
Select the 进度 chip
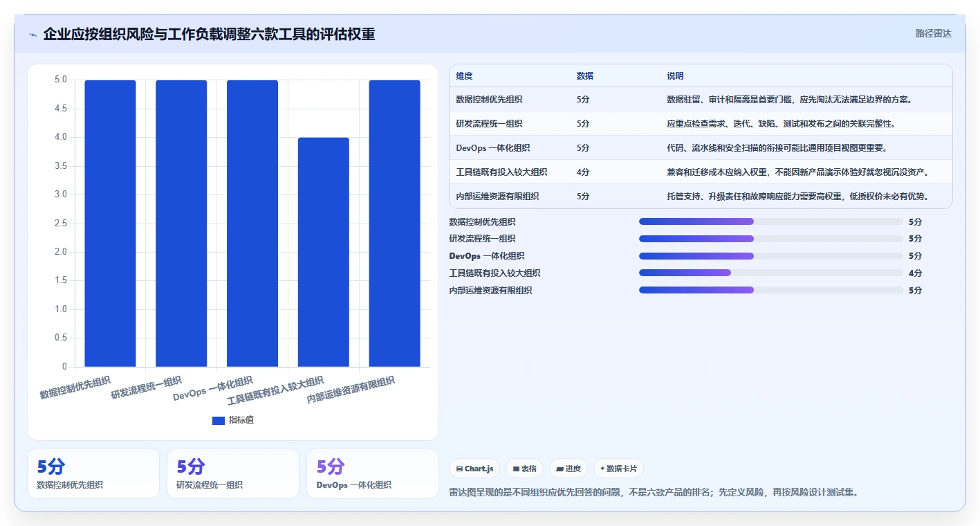click(568, 469)
